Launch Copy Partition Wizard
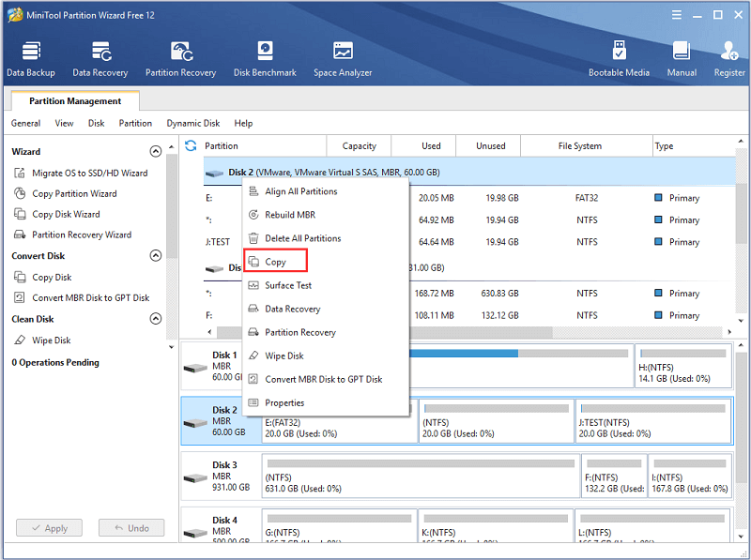751x560 pixels. point(66,193)
